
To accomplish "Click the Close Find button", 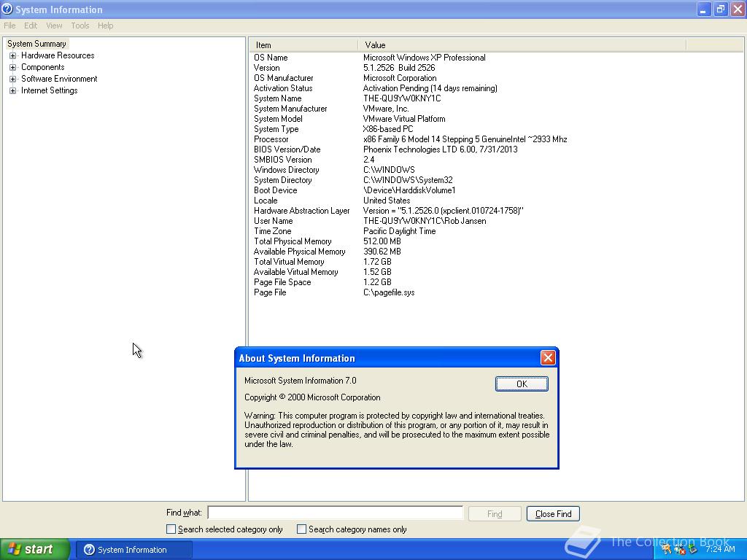I will tap(553, 514).
